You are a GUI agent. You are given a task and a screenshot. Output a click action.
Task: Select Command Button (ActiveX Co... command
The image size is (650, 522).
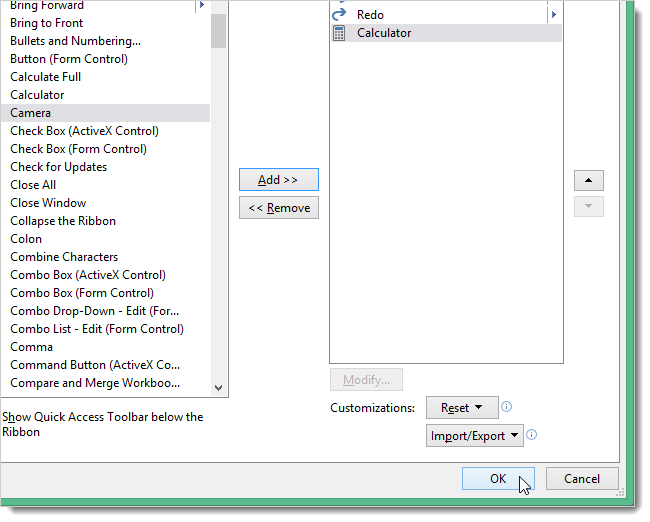coord(105,365)
